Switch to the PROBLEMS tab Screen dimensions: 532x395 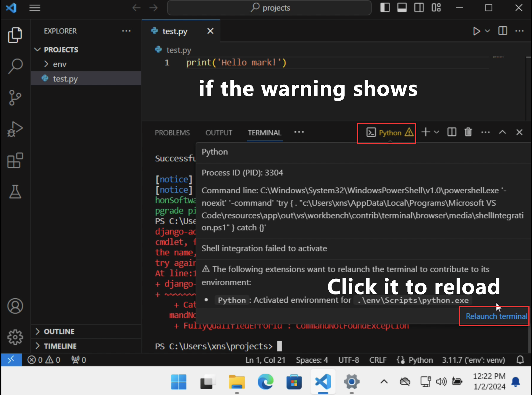[172, 133]
